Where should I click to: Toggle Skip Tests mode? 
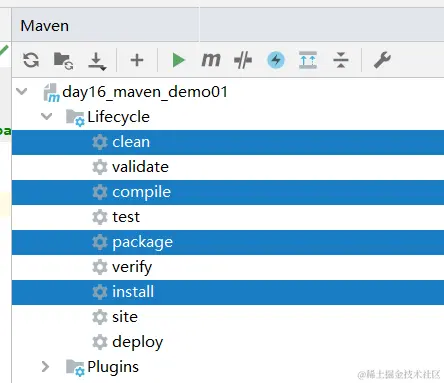coord(243,60)
